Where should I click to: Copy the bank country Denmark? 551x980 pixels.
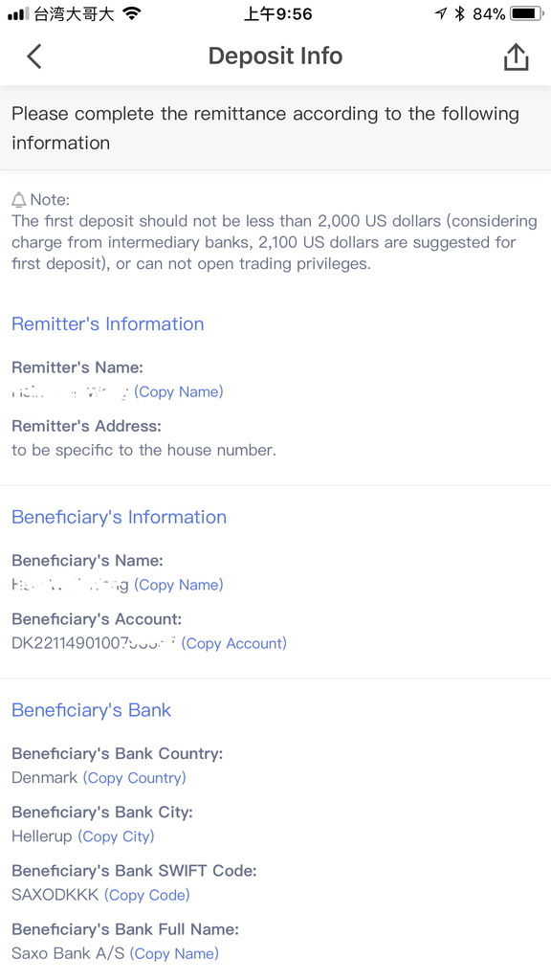[x=134, y=778]
